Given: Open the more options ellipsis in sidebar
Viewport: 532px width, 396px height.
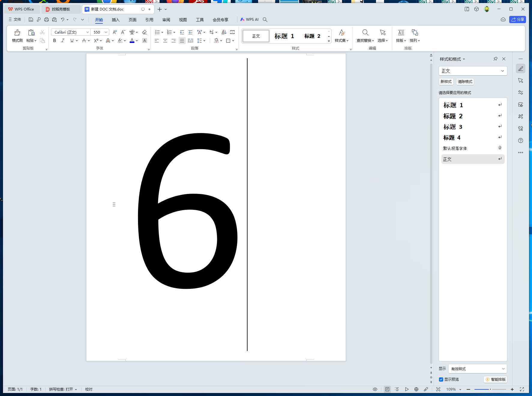Looking at the screenshot, I should tap(521, 153).
